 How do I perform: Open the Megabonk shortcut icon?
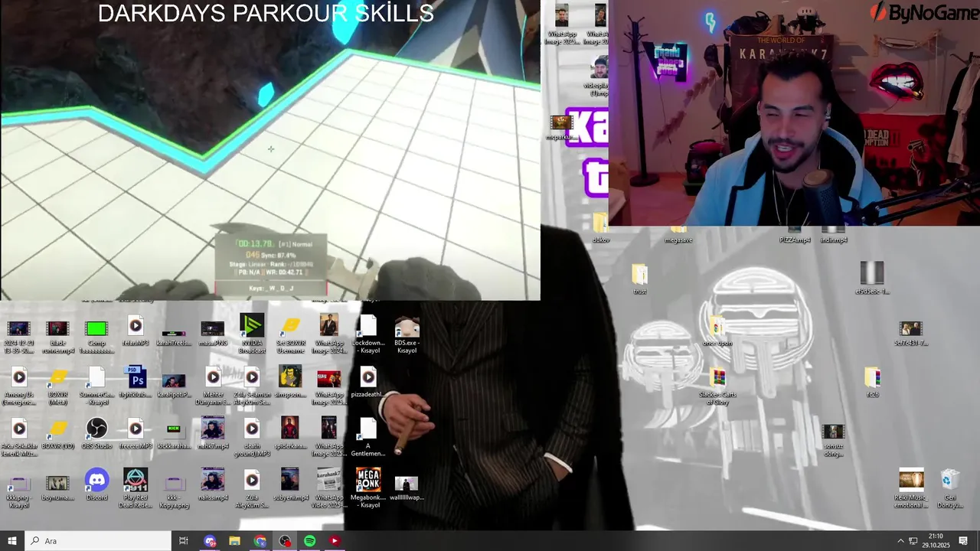click(368, 480)
